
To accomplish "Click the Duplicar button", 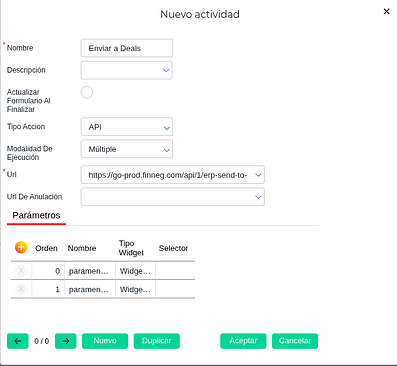I will [157, 341].
